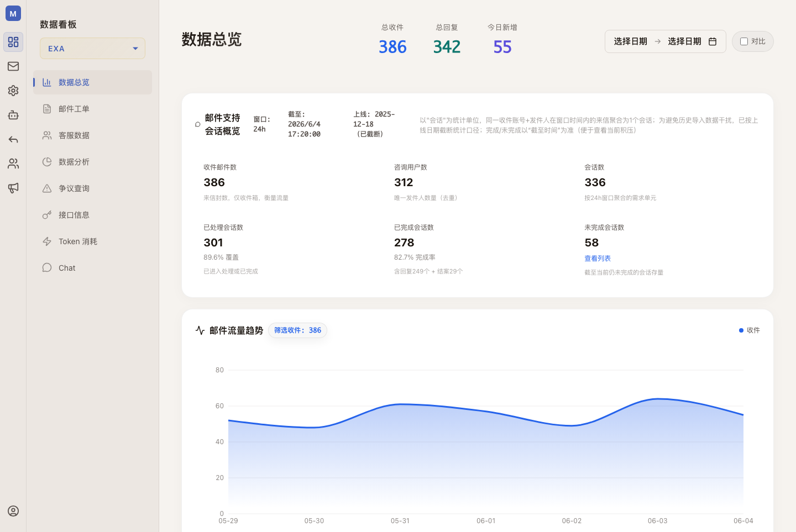Select the start date field 选择日期
The height and width of the screenshot is (532, 796).
click(630, 41)
